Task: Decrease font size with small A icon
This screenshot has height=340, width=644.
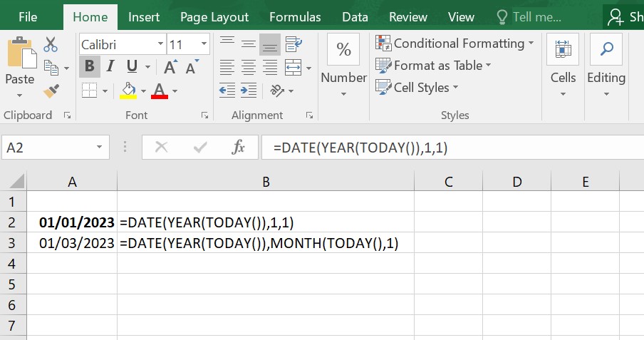Action: coord(192,66)
